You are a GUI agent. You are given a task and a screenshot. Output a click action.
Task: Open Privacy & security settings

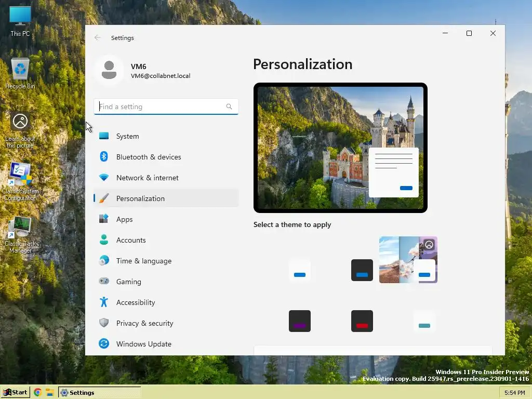166,323
